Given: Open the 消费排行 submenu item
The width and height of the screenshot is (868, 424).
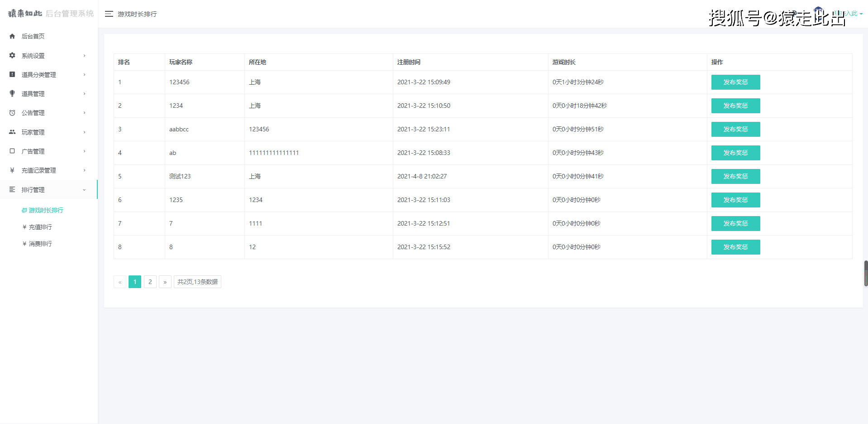Looking at the screenshot, I should (37, 244).
